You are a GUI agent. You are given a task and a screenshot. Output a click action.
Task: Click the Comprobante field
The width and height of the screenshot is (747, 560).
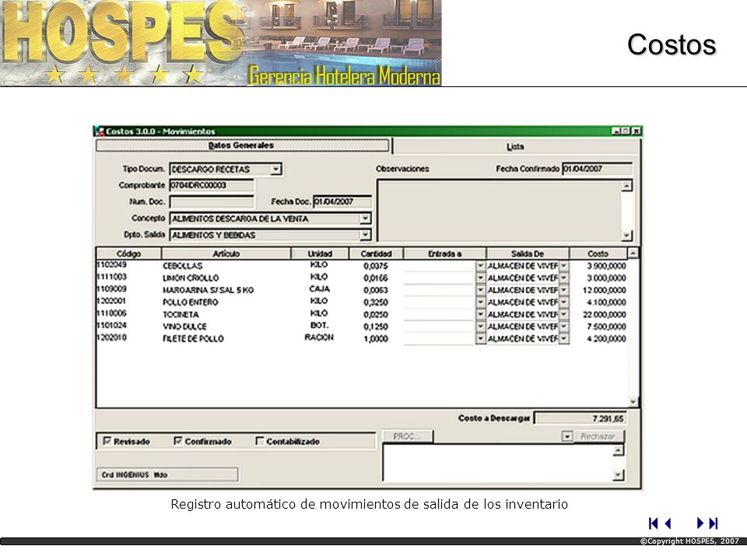tap(212, 185)
